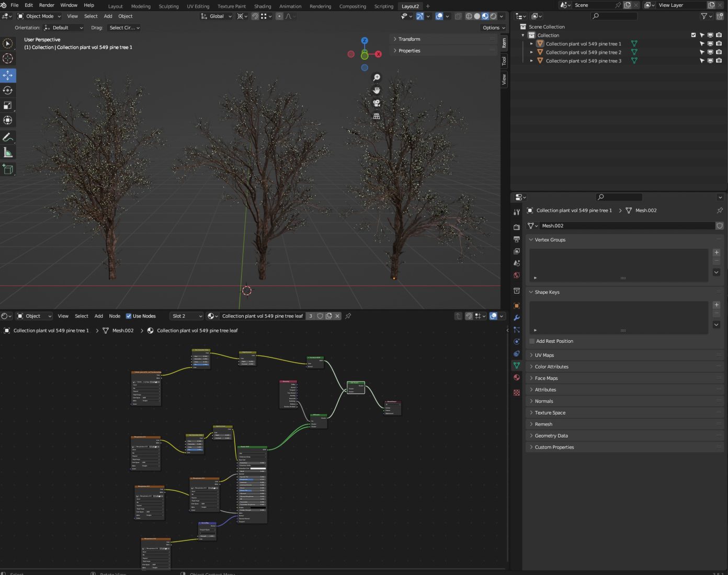Image resolution: width=728 pixels, height=575 pixels.
Task: Select the Add Cube tool
Action: 8,169
